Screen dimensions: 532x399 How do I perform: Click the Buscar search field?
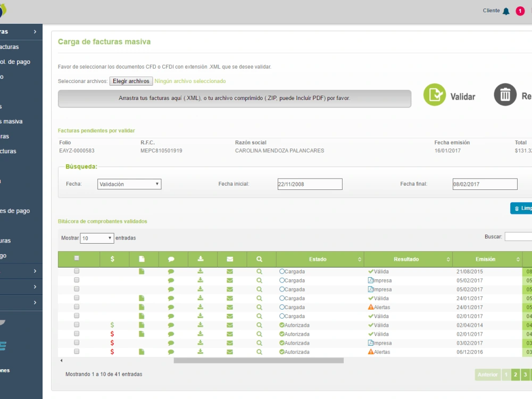[x=518, y=237]
